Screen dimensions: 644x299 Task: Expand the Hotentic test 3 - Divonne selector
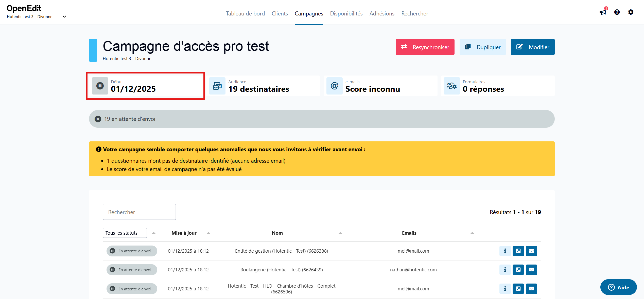pyautogui.click(x=64, y=16)
